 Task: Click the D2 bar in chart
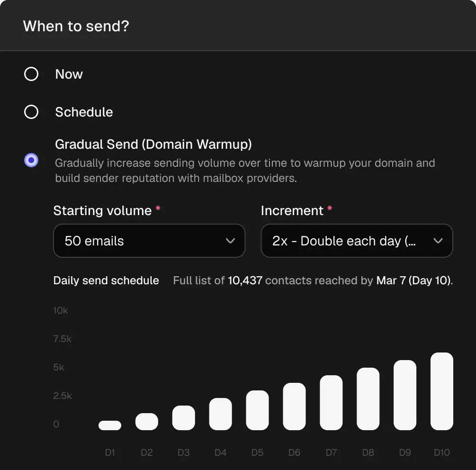tap(147, 422)
